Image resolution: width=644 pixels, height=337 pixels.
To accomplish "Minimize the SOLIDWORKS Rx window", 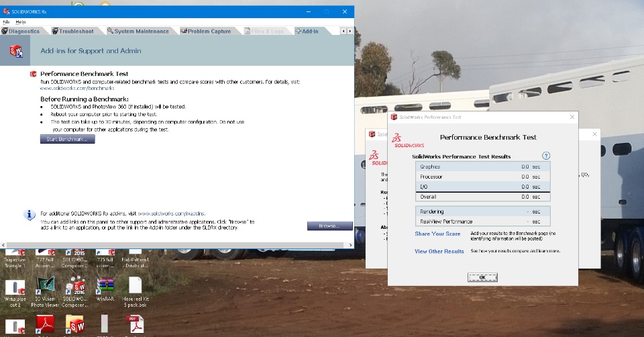I will pos(309,11).
